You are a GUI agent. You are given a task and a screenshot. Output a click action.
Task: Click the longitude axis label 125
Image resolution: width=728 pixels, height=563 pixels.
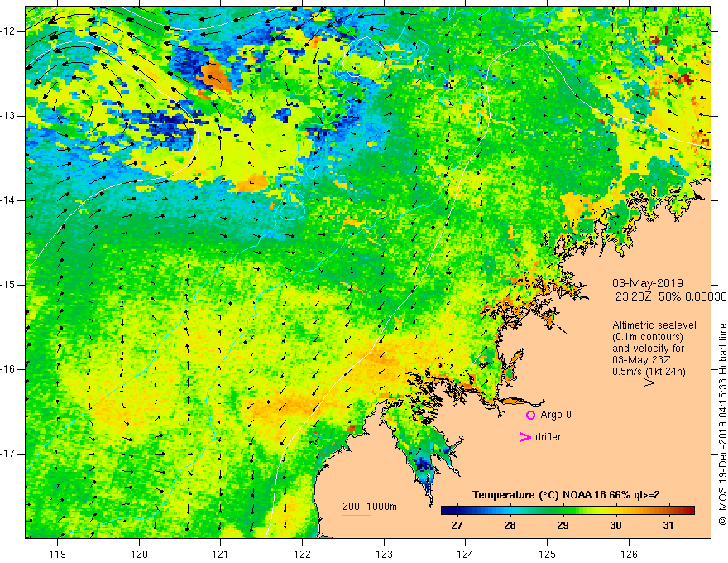[548, 554]
